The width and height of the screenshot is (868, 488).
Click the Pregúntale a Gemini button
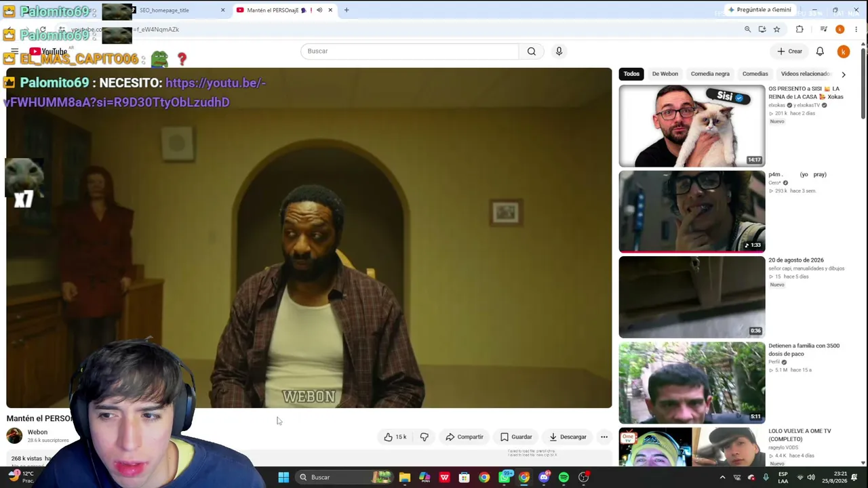point(759,10)
